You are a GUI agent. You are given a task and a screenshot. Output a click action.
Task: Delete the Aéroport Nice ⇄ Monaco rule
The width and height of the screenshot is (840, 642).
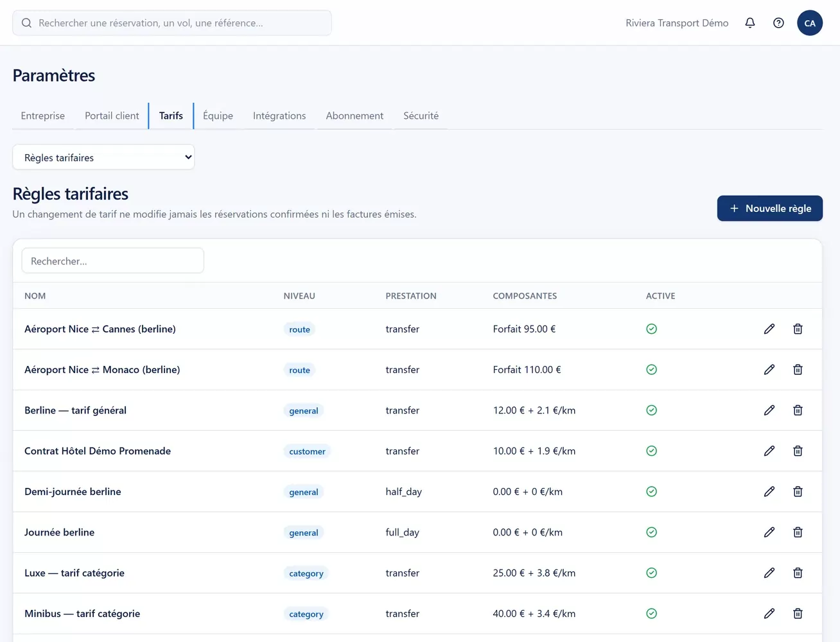click(798, 369)
